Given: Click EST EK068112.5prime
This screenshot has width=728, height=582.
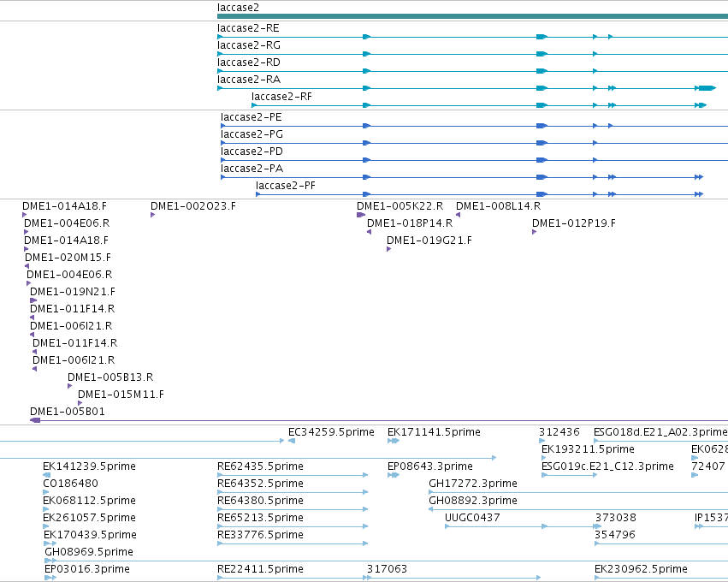Looking at the screenshot, I should (x=89, y=502).
